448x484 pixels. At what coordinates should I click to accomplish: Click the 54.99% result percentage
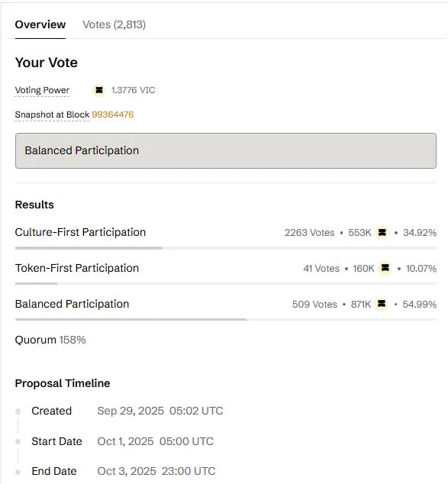[419, 305]
